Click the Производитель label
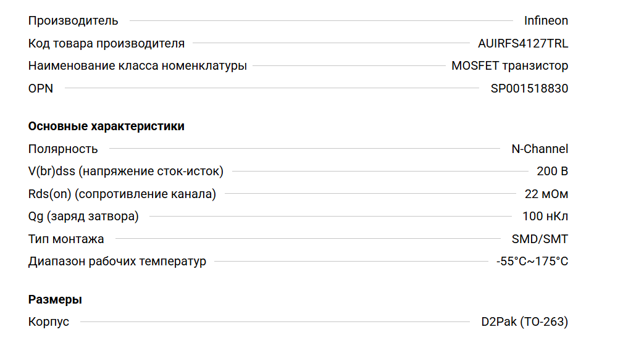644x348 pixels. (73, 20)
